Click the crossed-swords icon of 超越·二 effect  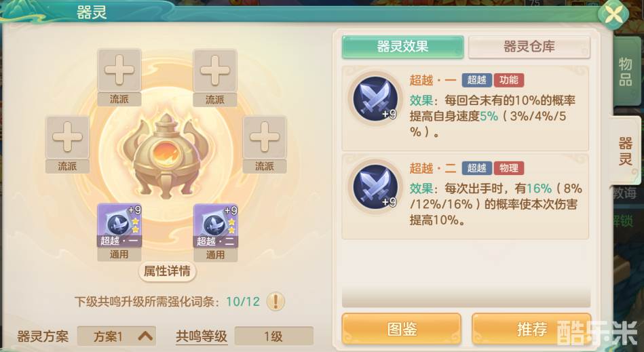pyautogui.click(x=375, y=187)
